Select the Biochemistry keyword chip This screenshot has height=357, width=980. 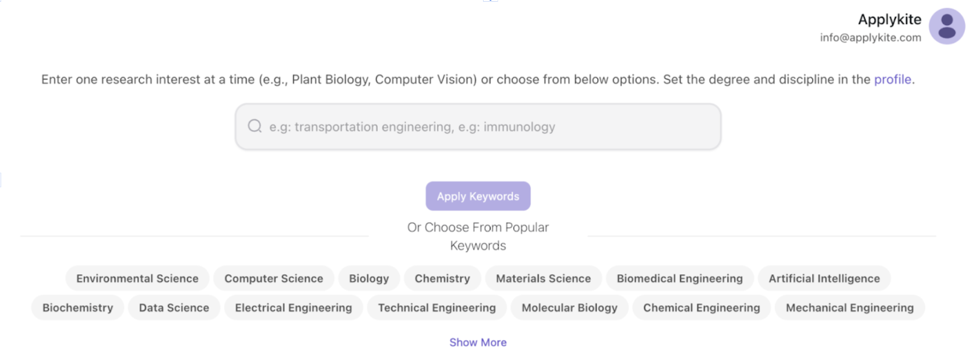coord(77,307)
